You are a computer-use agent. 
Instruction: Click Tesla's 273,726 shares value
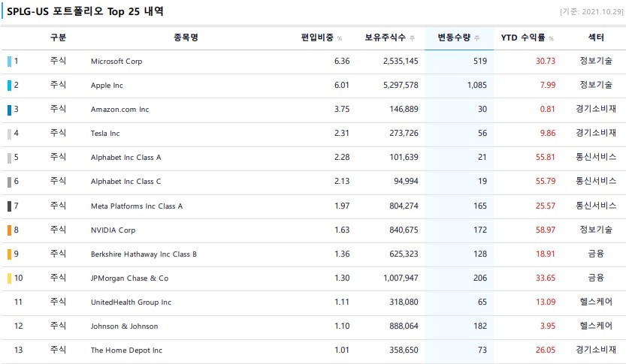404,133
